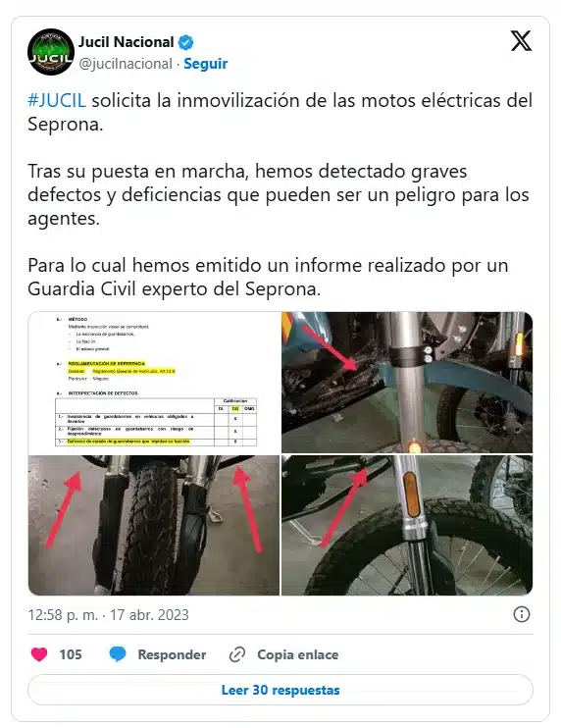
Task: Open the top-right motorcycle fork photo
Action: tap(407, 383)
